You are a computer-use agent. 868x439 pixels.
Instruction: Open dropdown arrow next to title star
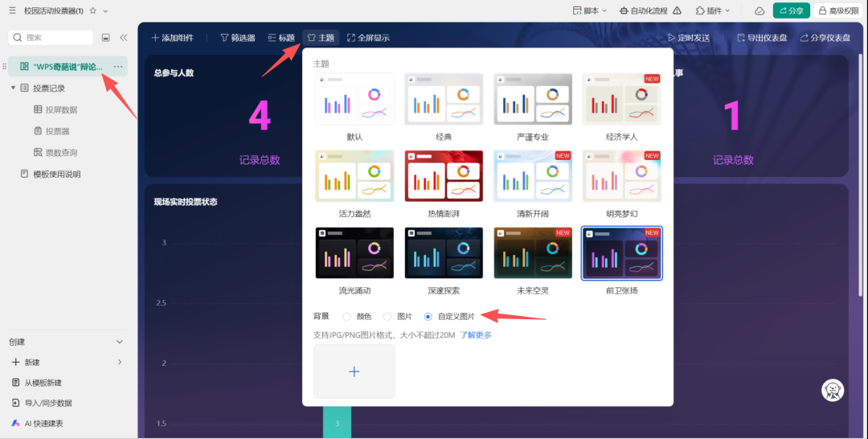(x=105, y=11)
